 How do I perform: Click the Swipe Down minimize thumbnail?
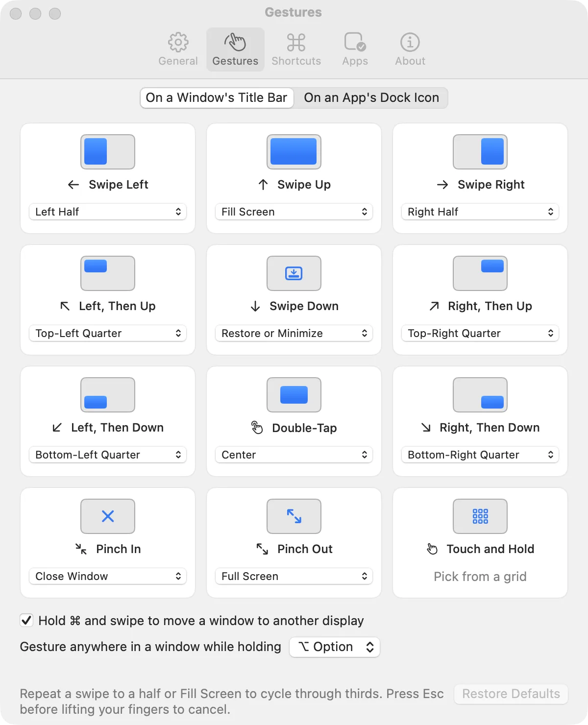pos(294,273)
